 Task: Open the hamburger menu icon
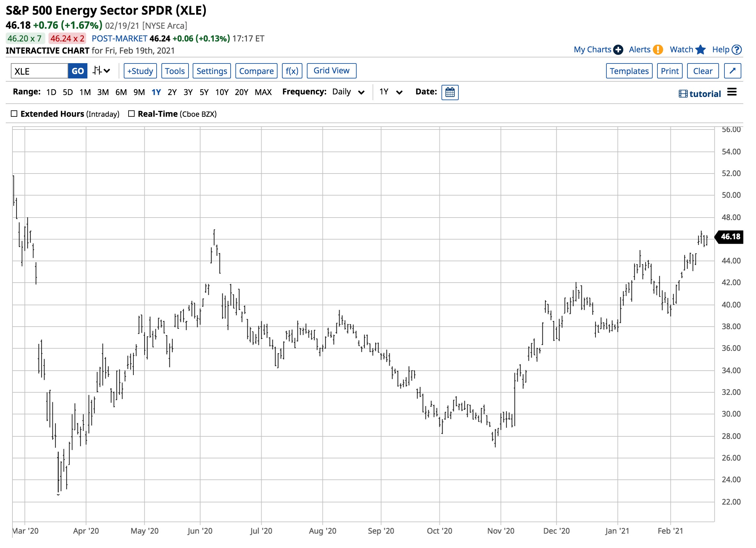click(x=732, y=92)
